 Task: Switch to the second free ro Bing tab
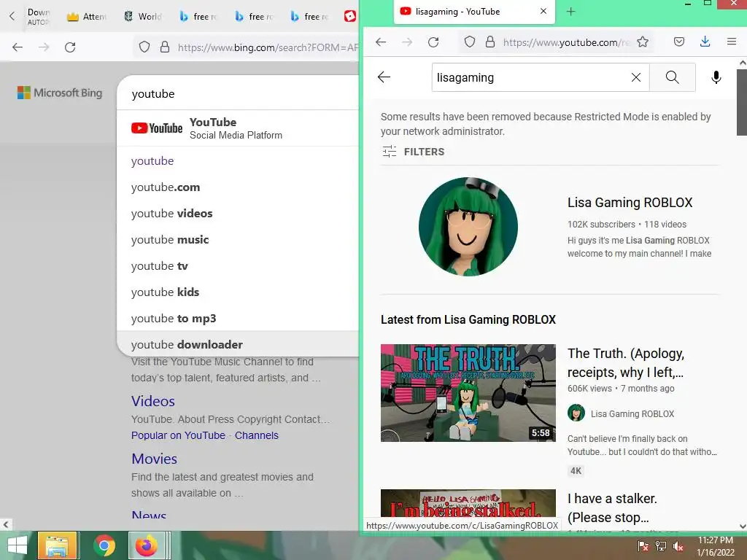coord(253,16)
